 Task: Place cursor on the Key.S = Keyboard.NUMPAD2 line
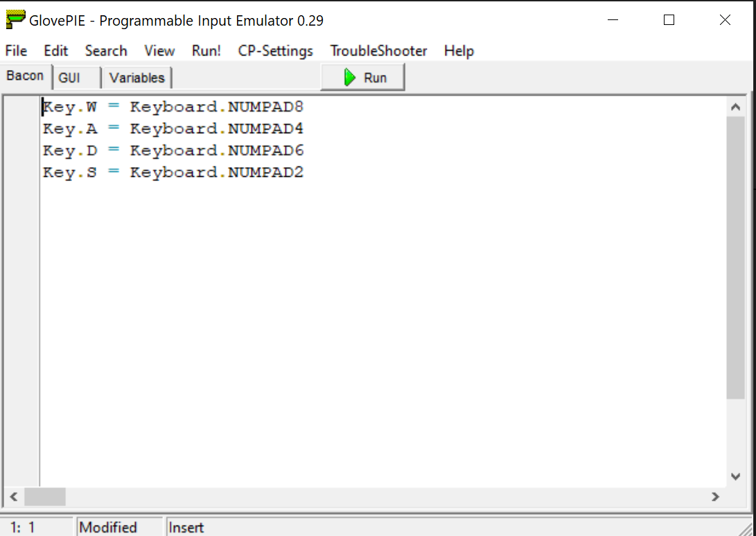pyautogui.click(x=173, y=172)
